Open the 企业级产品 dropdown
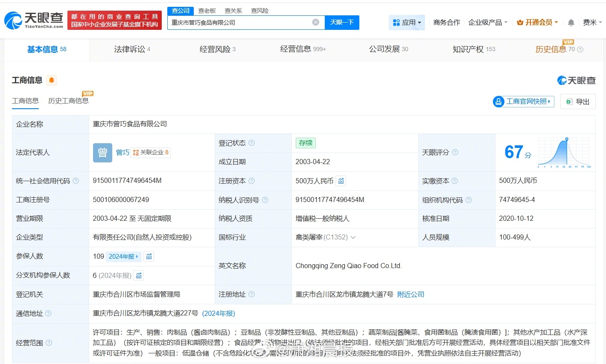This screenshot has width=606, height=364. point(487,23)
